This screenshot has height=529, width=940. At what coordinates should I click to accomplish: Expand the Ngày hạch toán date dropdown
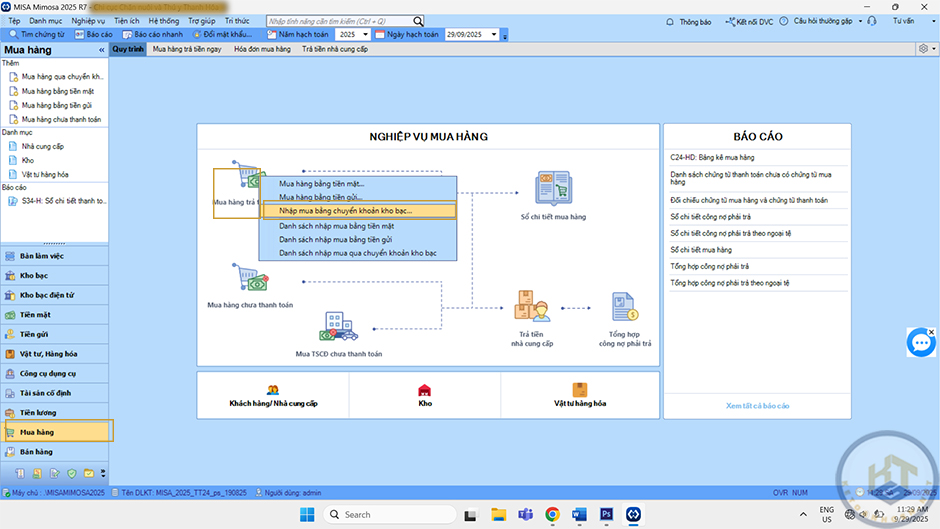tap(495, 35)
